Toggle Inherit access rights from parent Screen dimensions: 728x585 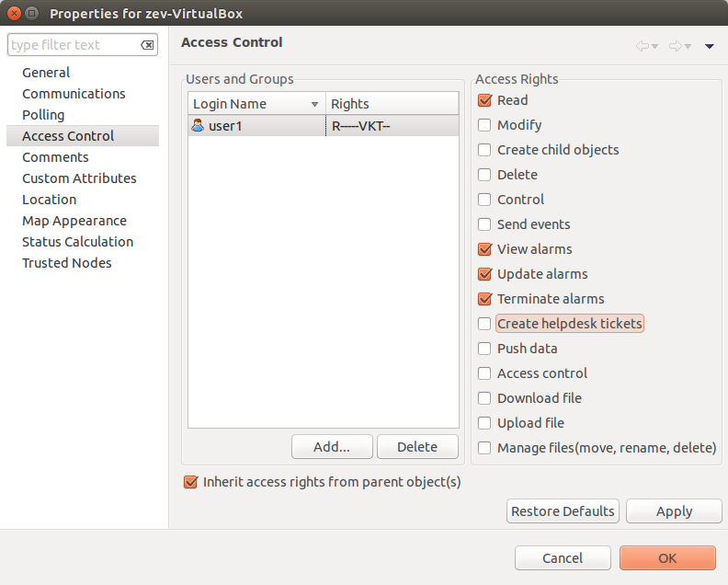[191, 481]
